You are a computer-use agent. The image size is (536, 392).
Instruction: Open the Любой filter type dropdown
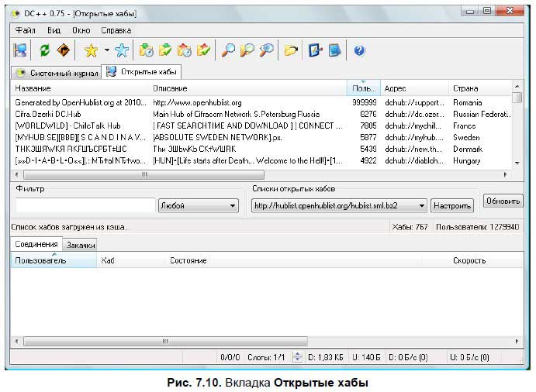198,205
